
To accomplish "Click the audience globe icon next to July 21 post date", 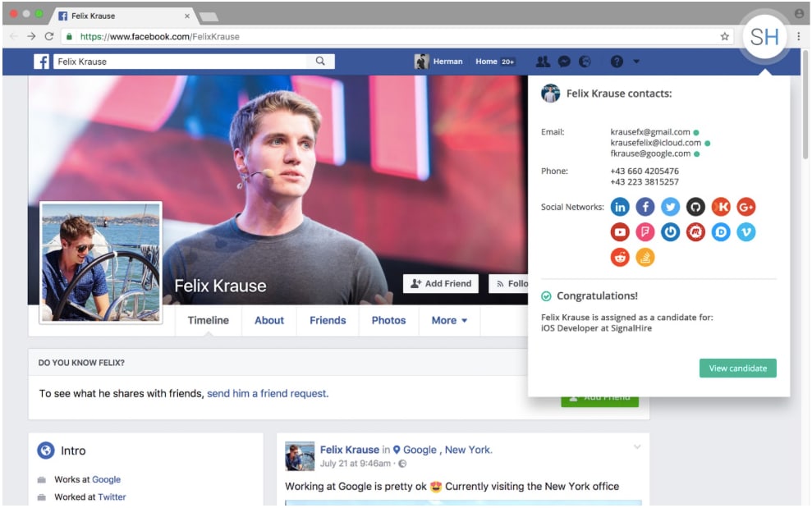I will (x=402, y=464).
